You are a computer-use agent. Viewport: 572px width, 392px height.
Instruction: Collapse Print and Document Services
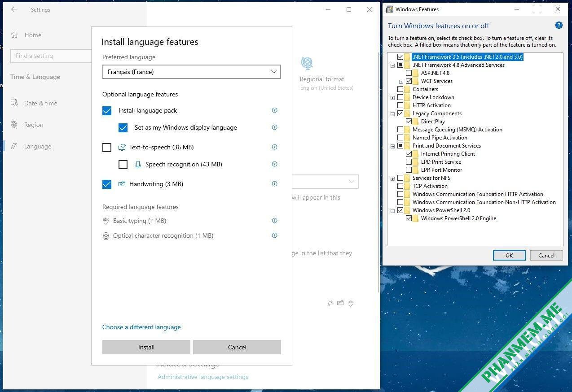(x=392, y=146)
